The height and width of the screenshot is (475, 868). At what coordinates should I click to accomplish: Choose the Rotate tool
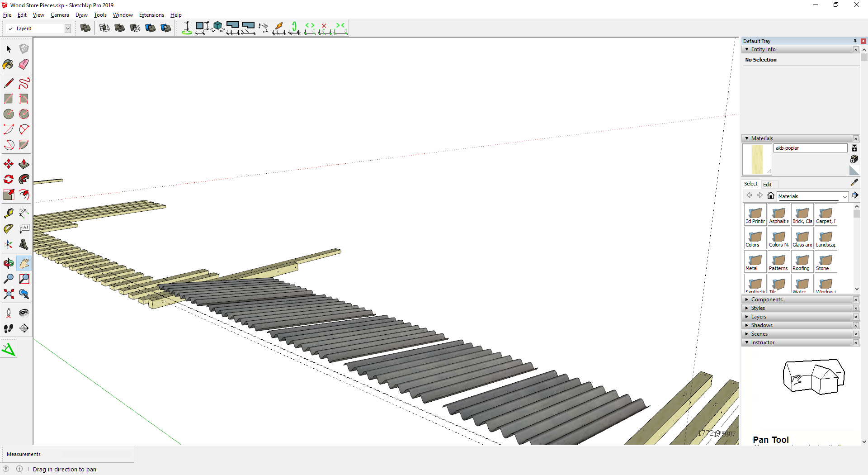pos(9,179)
